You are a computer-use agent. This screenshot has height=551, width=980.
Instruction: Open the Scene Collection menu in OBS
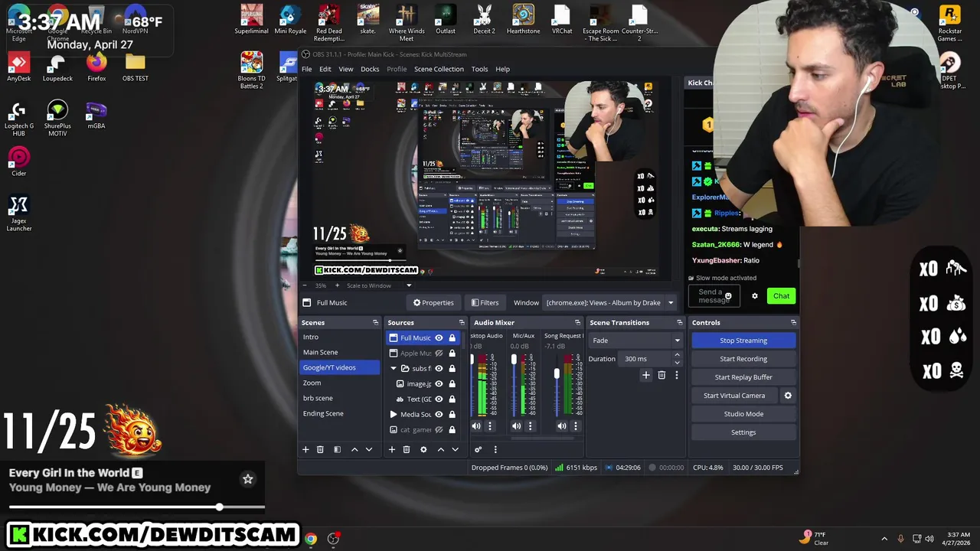(439, 69)
